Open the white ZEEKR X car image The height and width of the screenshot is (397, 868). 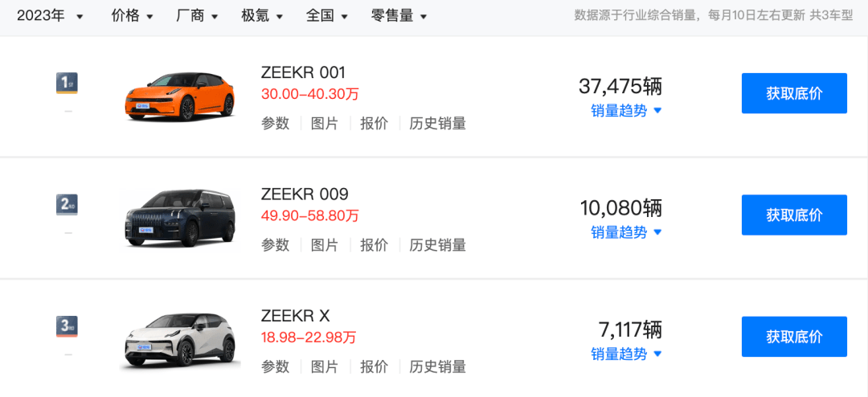tap(180, 341)
